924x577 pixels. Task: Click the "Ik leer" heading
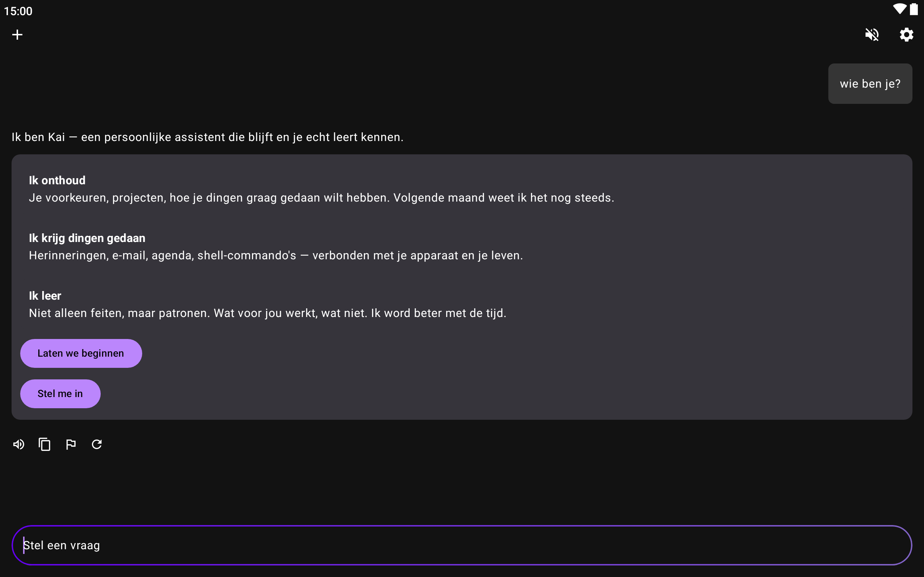click(x=45, y=296)
